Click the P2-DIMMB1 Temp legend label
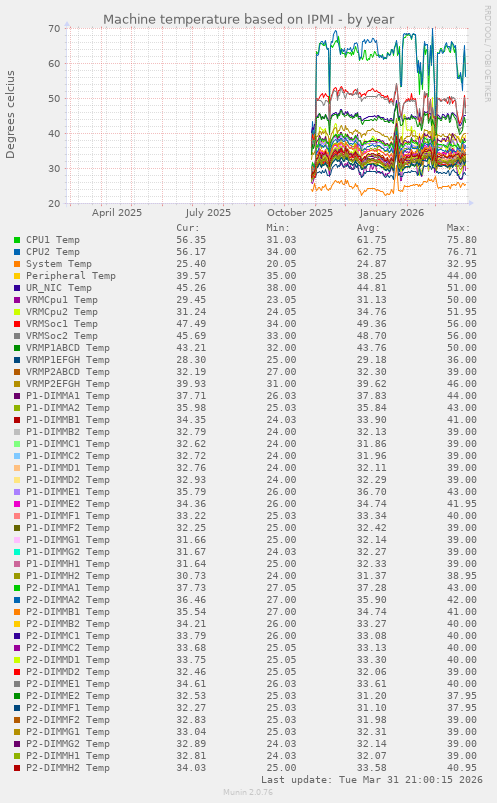This screenshot has height=803, width=497. 68,612
